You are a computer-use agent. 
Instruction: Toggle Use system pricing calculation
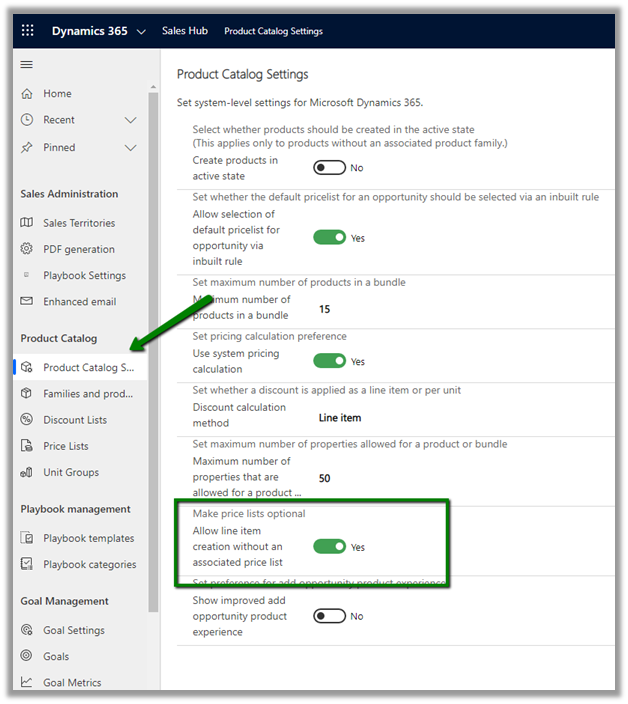click(329, 361)
